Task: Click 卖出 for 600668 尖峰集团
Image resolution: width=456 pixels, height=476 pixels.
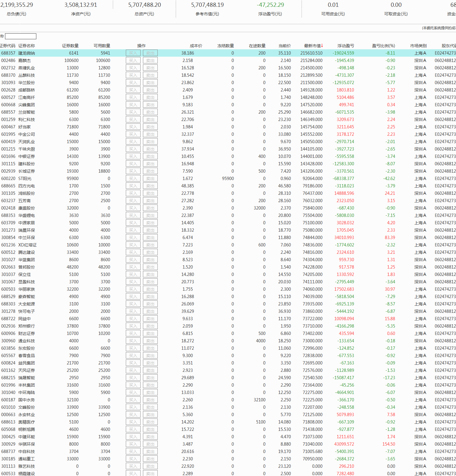Action: tap(150, 105)
